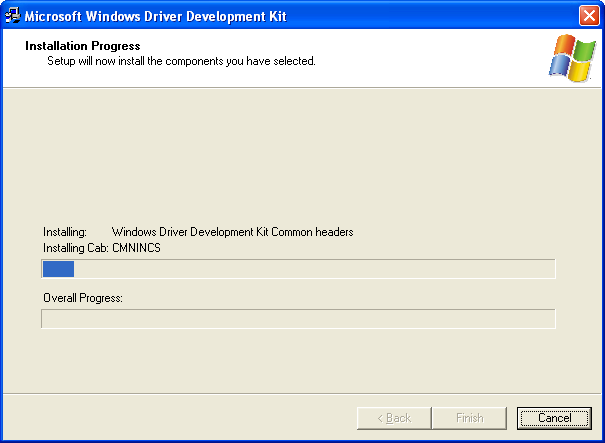Click the blank white header area beside the logo

click(430, 55)
